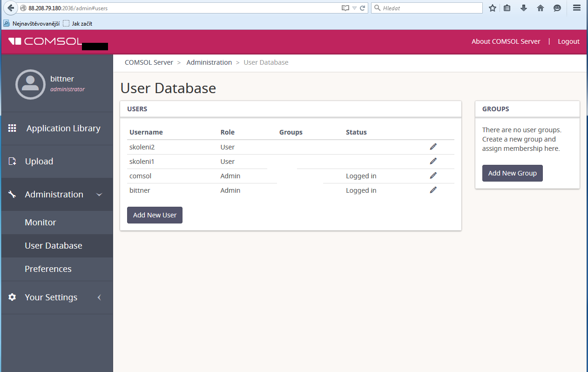Click the Nejnavštěvovanější bookmark
The image size is (588, 372).
tap(31, 23)
